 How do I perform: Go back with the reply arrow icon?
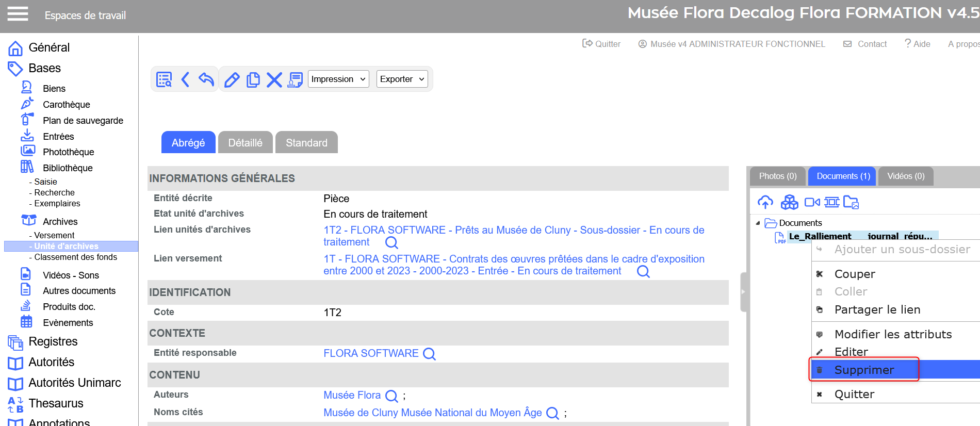coord(206,79)
